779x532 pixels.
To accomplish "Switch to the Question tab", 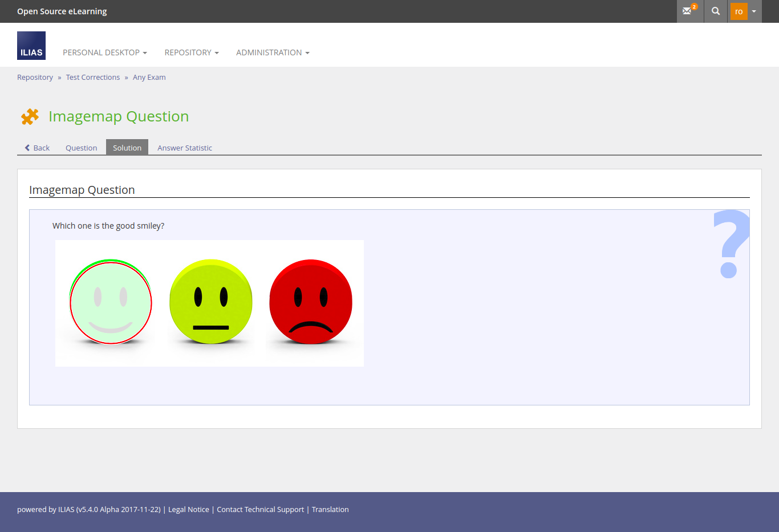I will pyautogui.click(x=81, y=148).
